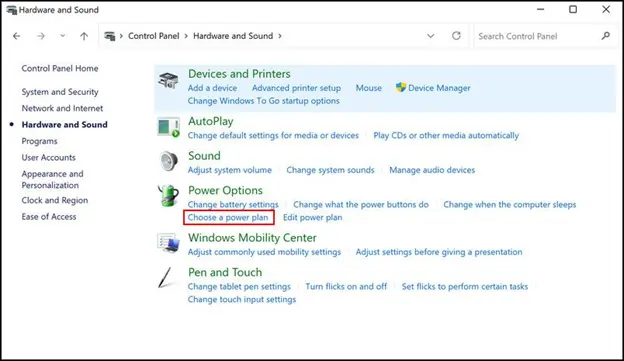Viewport: 624px width, 361px height.
Task: Click the search magnifier icon
Action: tap(606, 36)
